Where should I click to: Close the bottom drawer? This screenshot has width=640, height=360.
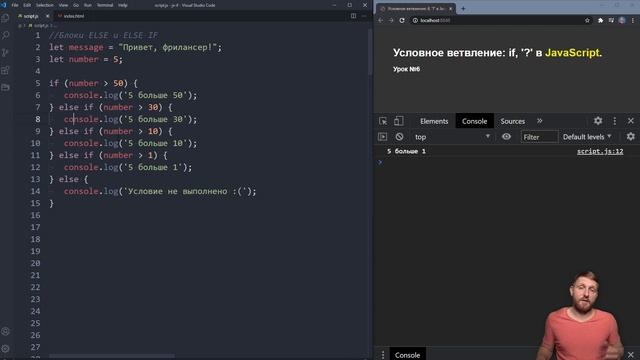point(631,354)
